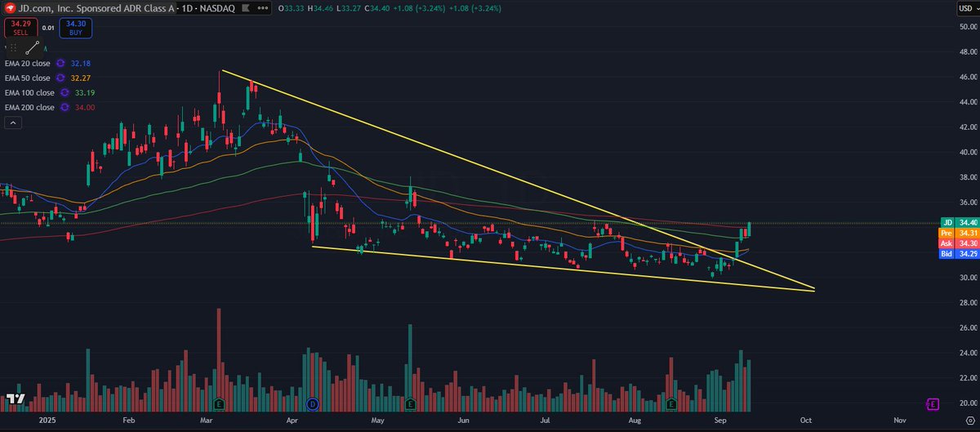Click the EMA 20 close indicator label
Viewport: 980px width, 432px height.
29,63
